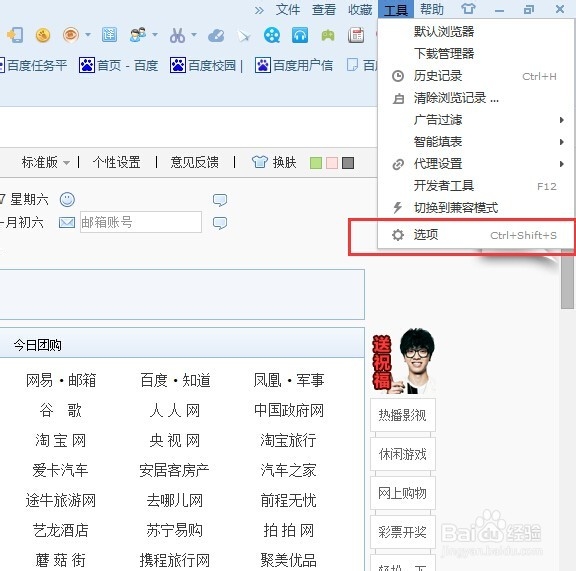This screenshot has height=571, width=576.
Task: Select 切换到兼容模式 entry
Action: [x=476, y=208]
